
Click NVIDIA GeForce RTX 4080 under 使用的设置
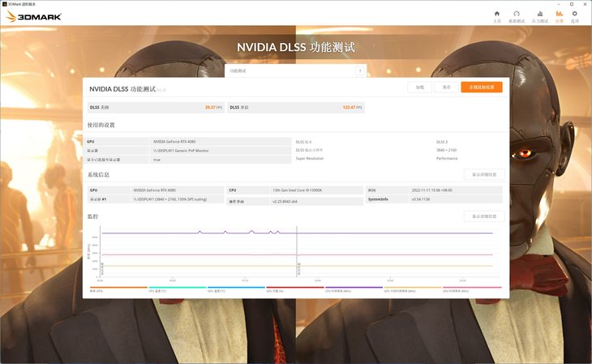[x=174, y=142]
